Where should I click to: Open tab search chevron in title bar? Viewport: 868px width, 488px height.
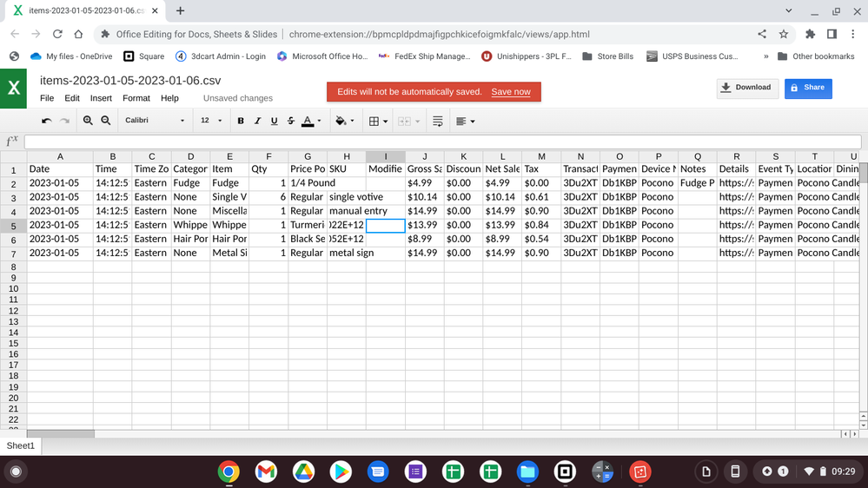(788, 10)
